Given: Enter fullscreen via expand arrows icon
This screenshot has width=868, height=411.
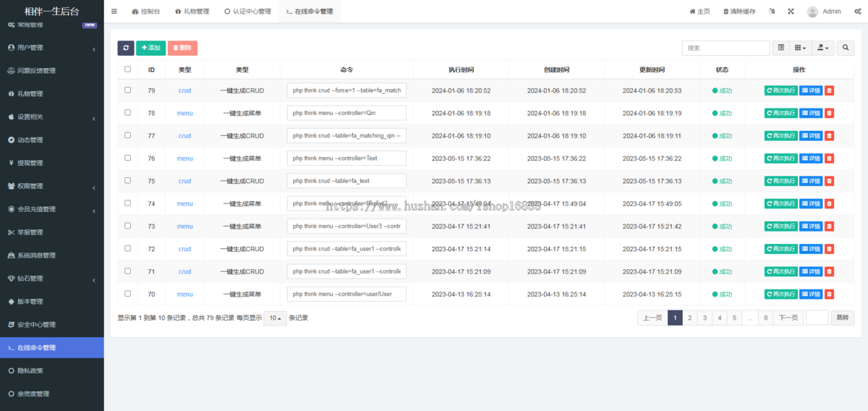Looking at the screenshot, I should (x=791, y=12).
